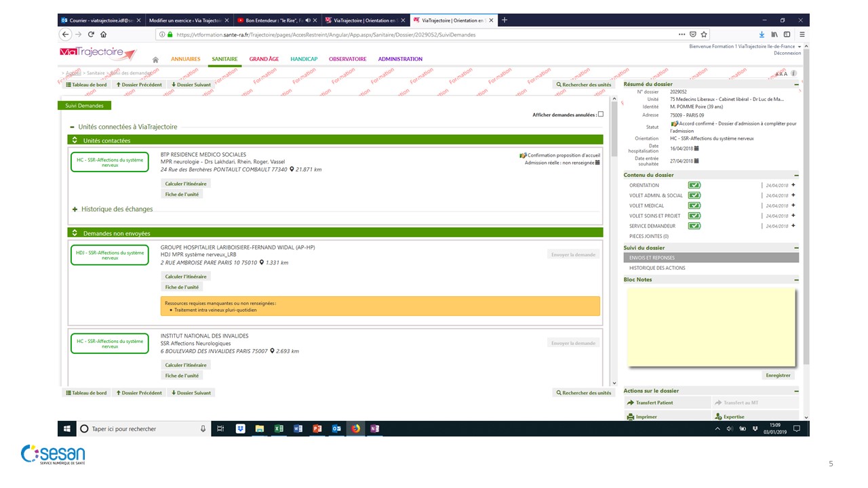Click the green status check for ORIENTATION
This screenshot has height=488, width=868.
[694, 185]
